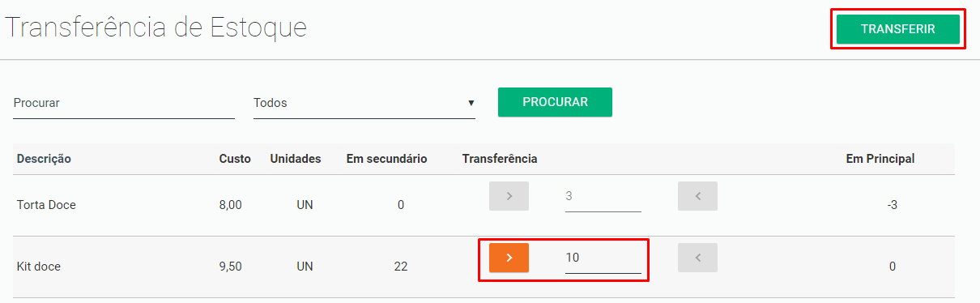Click the Descrição column header

pyautogui.click(x=44, y=159)
